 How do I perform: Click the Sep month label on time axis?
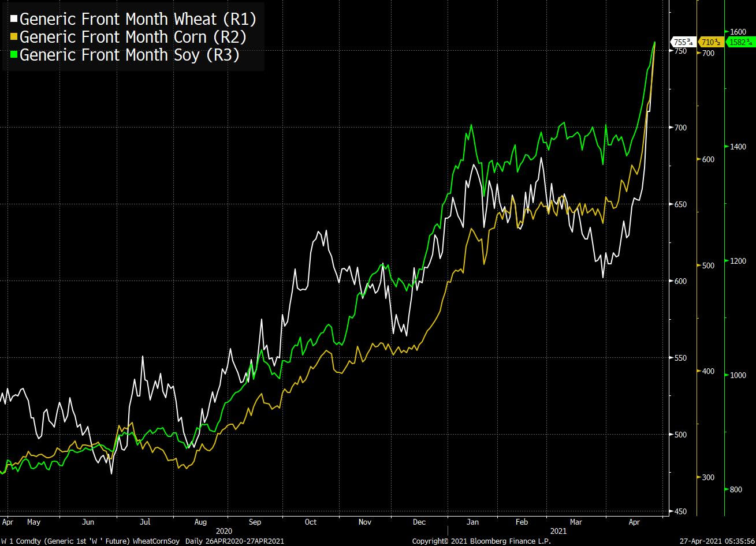(x=255, y=522)
